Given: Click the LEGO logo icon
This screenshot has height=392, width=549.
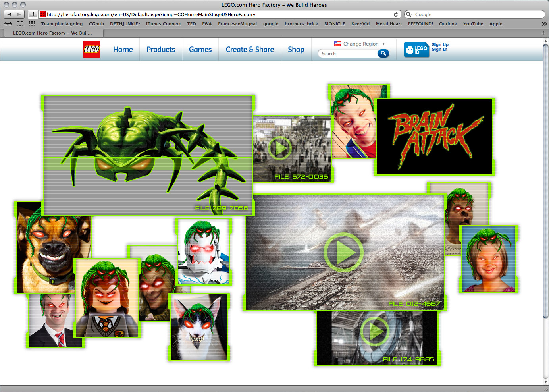Looking at the screenshot, I should point(91,49).
